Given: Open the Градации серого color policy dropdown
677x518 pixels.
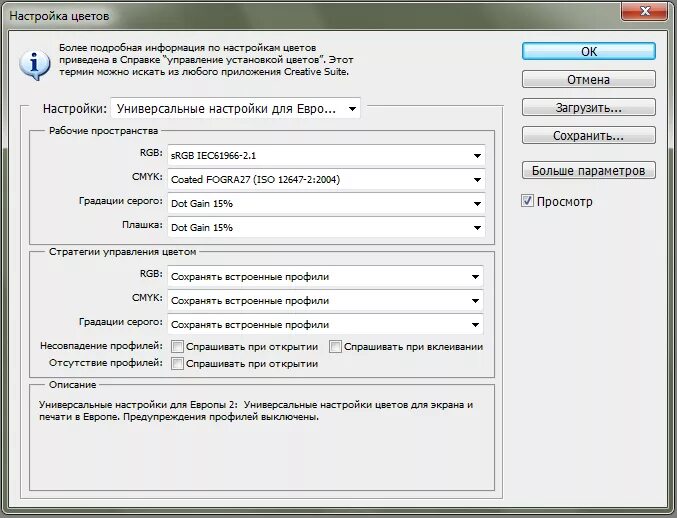Looking at the screenshot, I should (325, 325).
